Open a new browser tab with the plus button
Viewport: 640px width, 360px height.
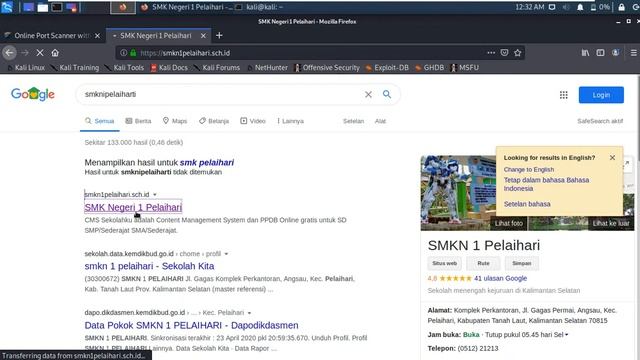(x=219, y=36)
